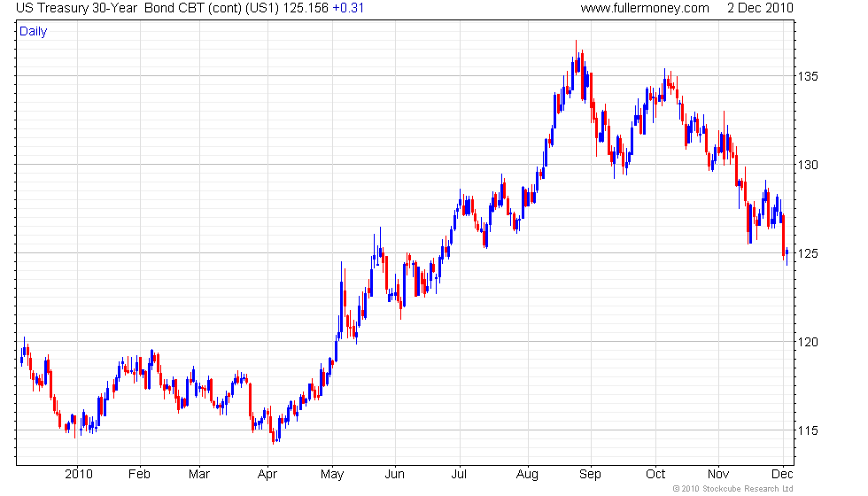Screen dimensions: 868x496
Task: Click the 115 y-axis label
Action: pyautogui.click(x=808, y=430)
